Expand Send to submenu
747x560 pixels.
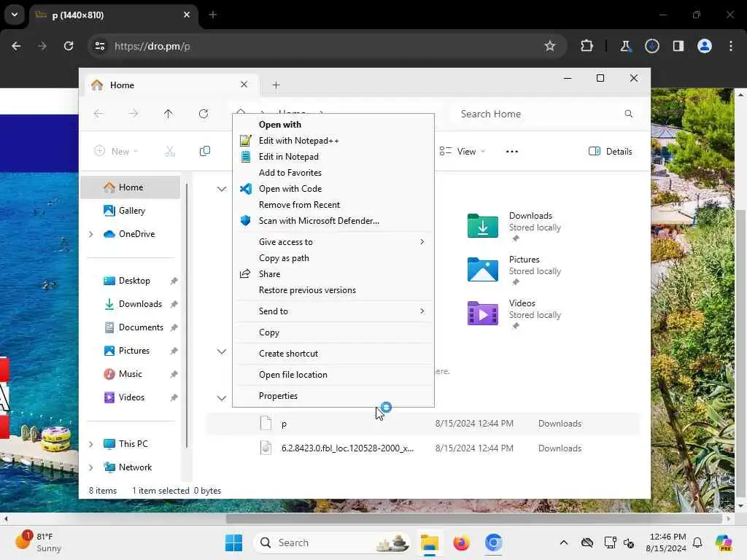[x=333, y=311]
